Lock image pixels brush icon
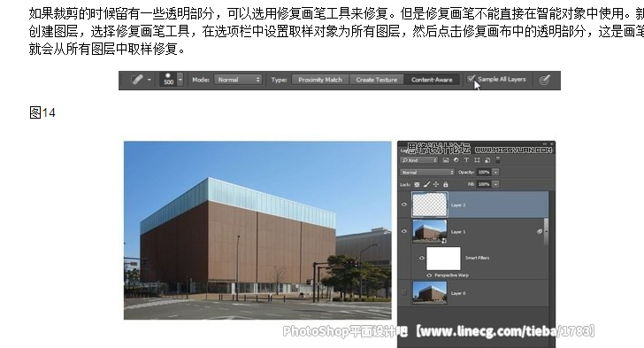This screenshot has height=348, width=644. click(426, 184)
